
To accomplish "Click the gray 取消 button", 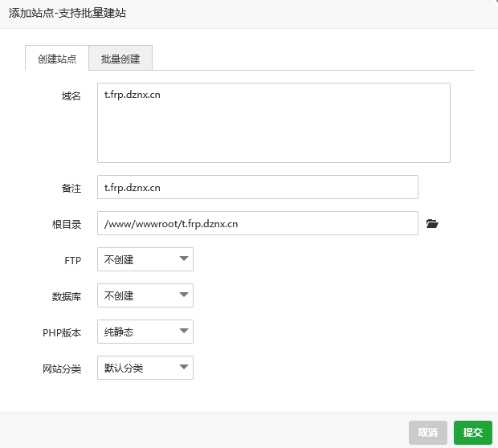I will point(427,432).
